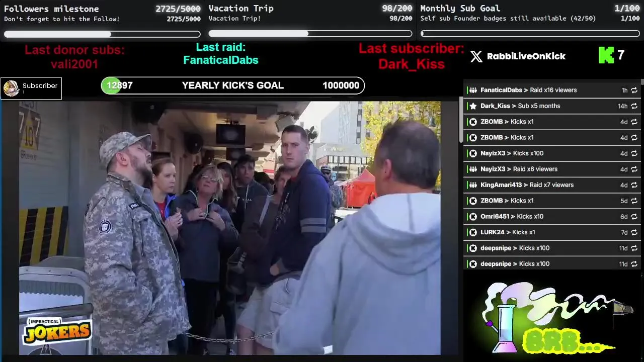Viewport: 644px width, 362px height.
Task: Click the last raid name FanaticalDabs
Action: pyautogui.click(x=221, y=60)
